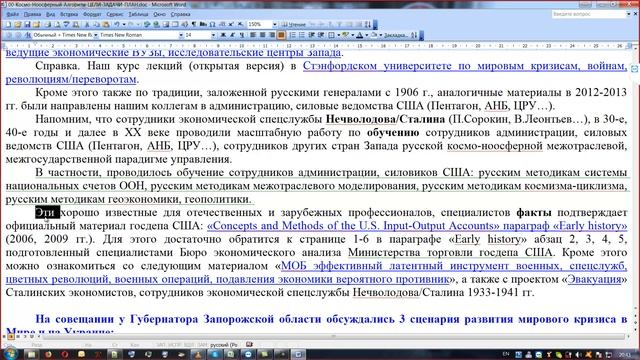Open the Файл menu
The image size is (640, 360).
point(13,14)
